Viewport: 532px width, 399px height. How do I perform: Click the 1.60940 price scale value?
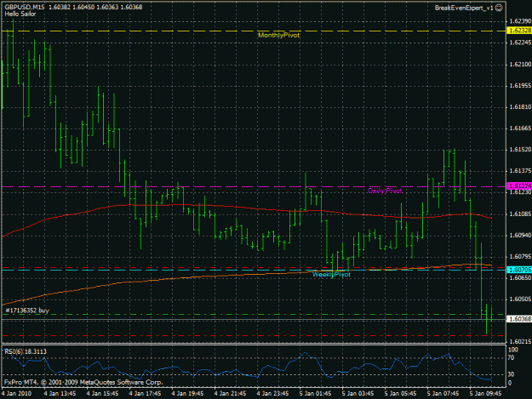520,236
